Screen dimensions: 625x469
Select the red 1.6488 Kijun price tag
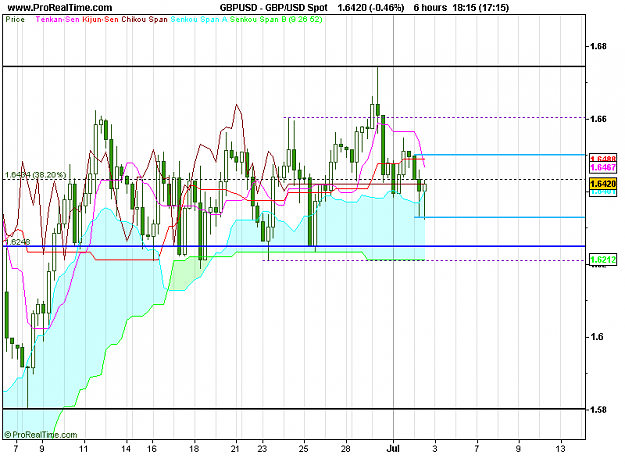(603, 159)
